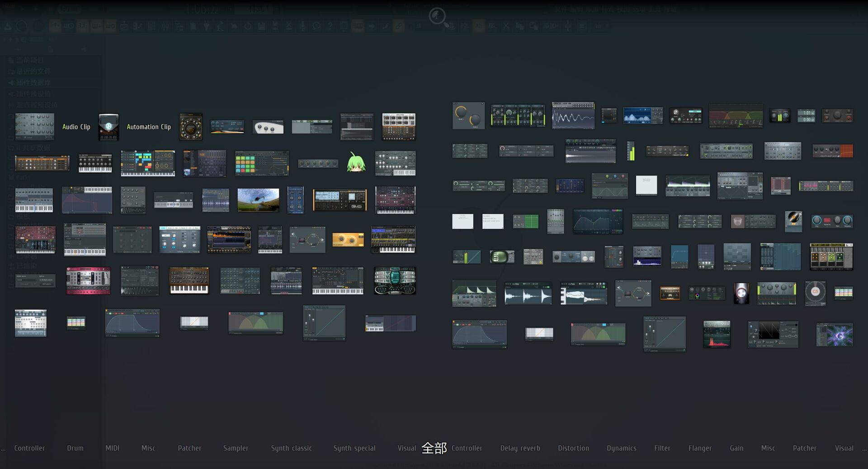Viewport: 868px width, 469px height.
Task: Open the green-haired anime character plugin
Action: click(356, 163)
